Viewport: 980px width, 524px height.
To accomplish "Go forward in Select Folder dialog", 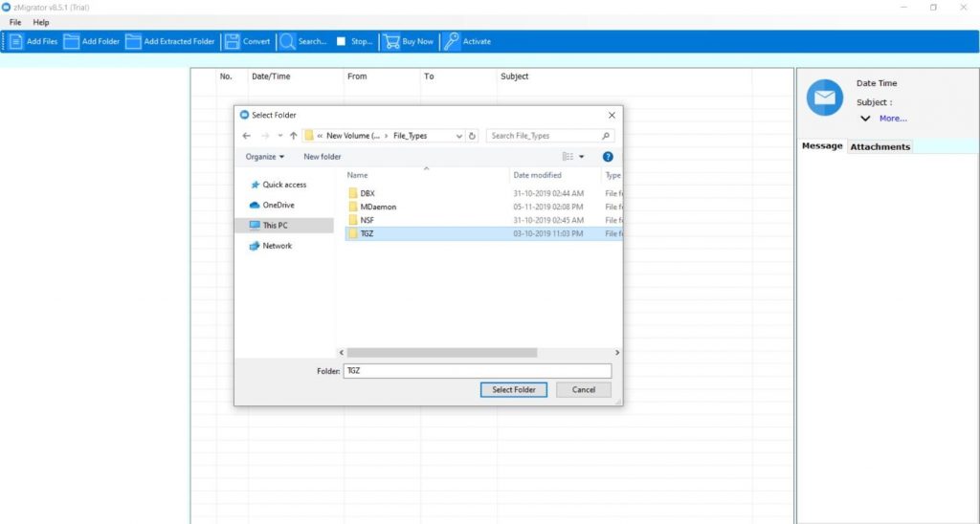I will click(x=265, y=136).
